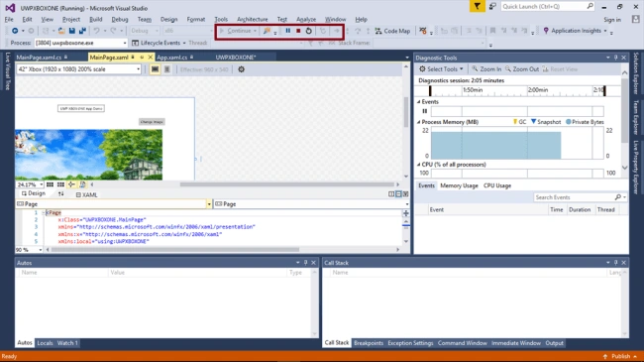This screenshot has width=644, height=362.
Task: Collapse the CPU graph section
Action: pyautogui.click(x=418, y=165)
